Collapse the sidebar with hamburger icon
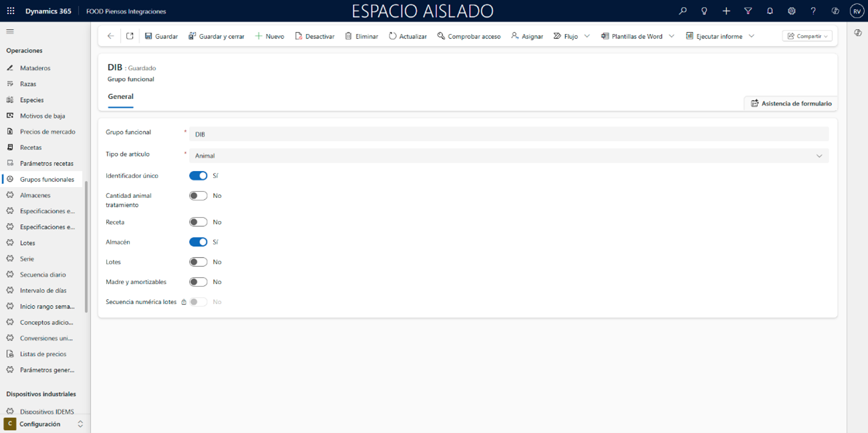Viewport: 868px width, 433px height. click(x=10, y=31)
